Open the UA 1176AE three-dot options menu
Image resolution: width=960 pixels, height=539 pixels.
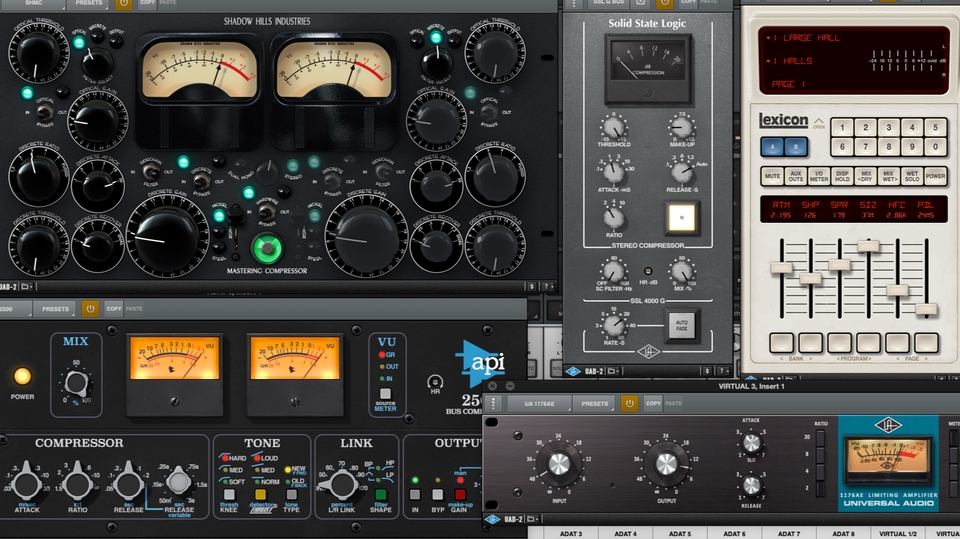point(493,403)
